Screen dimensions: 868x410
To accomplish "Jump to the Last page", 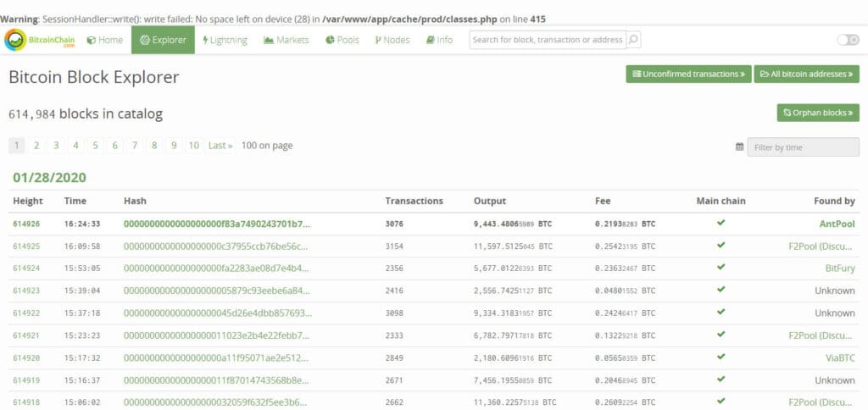I will click(x=220, y=146).
